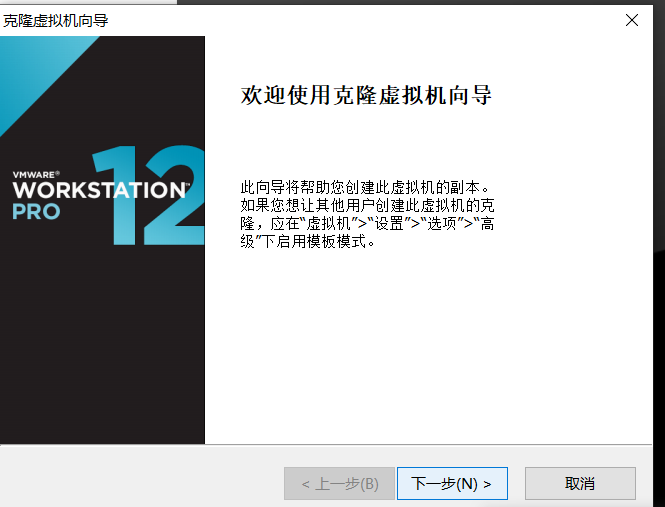Screen dimensions: 665x507
Task: Click the 下一步(N) > button
Action: pyautogui.click(x=452, y=483)
